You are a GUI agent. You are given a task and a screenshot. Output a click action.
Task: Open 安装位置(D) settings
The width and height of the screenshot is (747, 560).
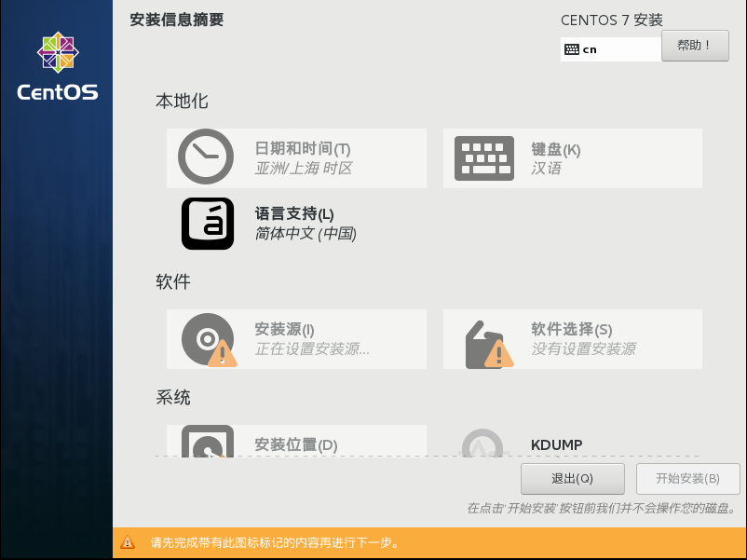click(296, 441)
